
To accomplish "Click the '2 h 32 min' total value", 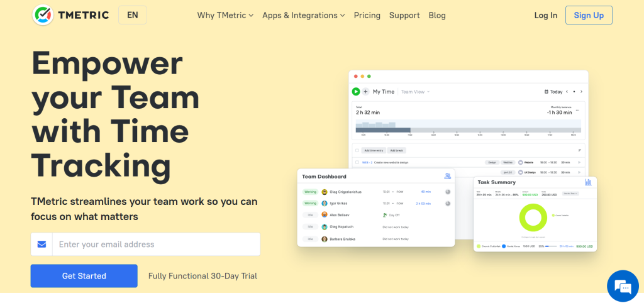I will pos(368,112).
